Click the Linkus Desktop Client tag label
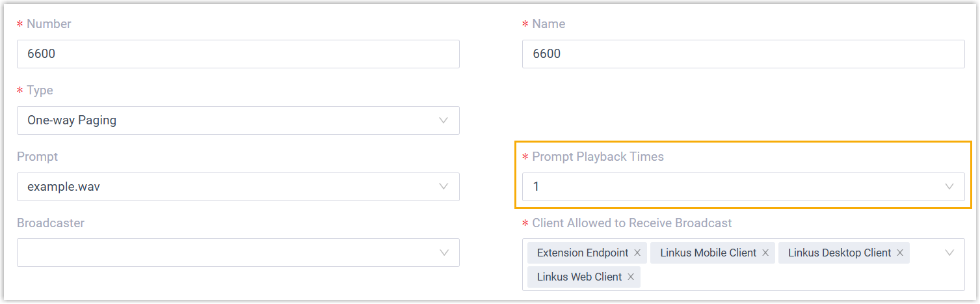The image size is (980, 304). click(840, 253)
